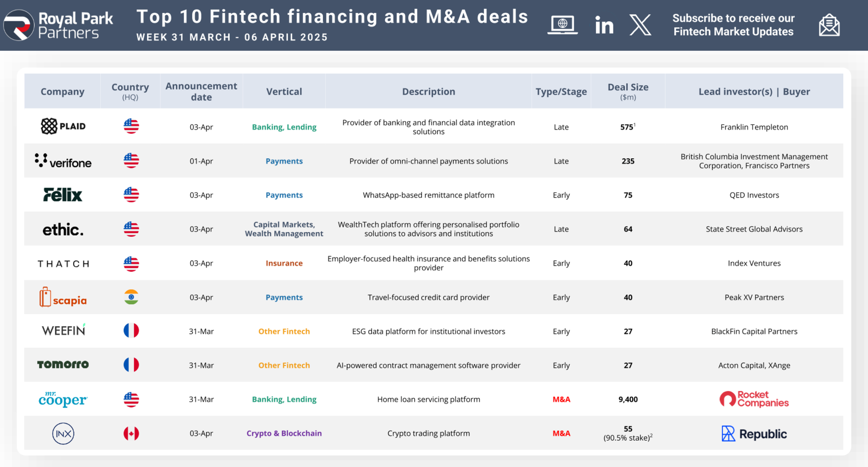The height and width of the screenshot is (467, 868).
Task: Click the Republic buyer logo
Action: coord(754,434)
